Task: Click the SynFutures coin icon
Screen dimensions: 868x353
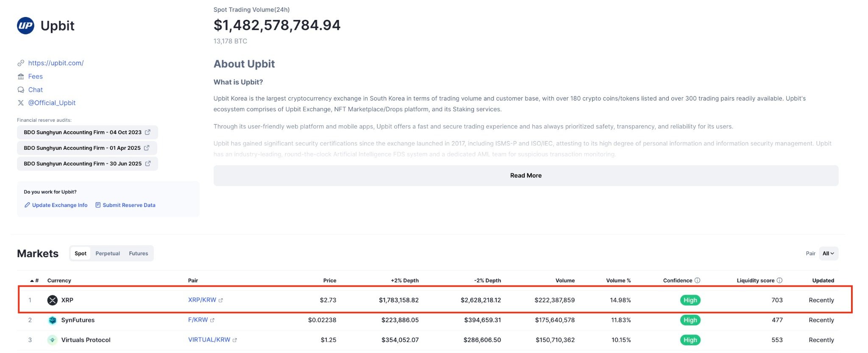Action: (x=52, y=320)
